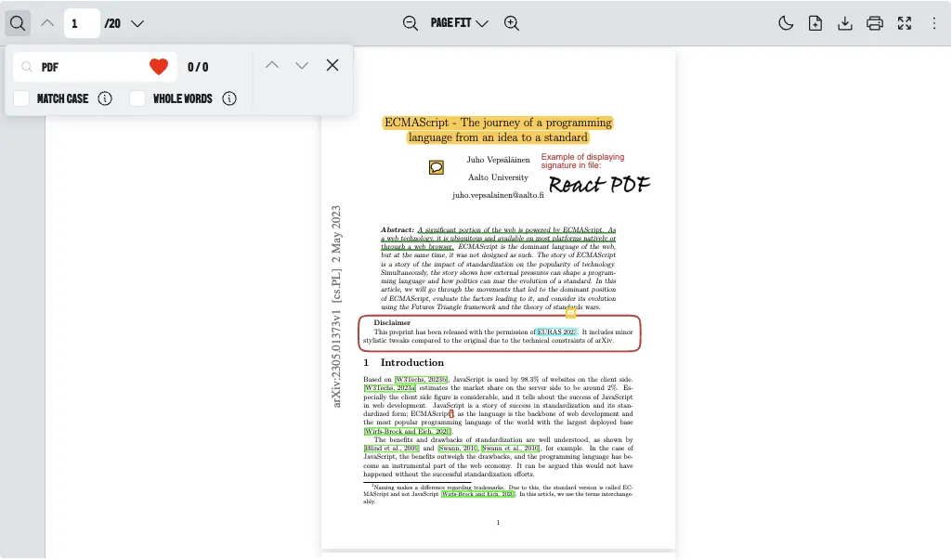The height and width of the screenshot is (560, 952).
Task: Click the page number input field
Action: click(x=82, y=23)
